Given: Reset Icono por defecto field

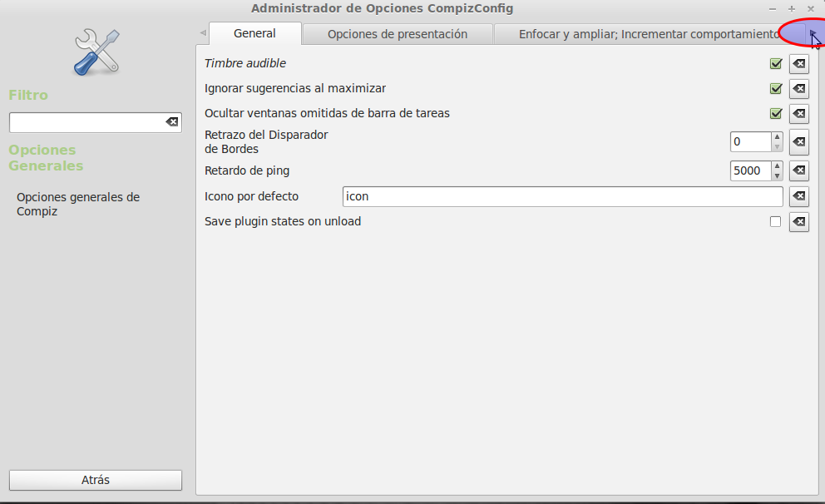Looking at the screenshot, I should [x=798, y=197].
